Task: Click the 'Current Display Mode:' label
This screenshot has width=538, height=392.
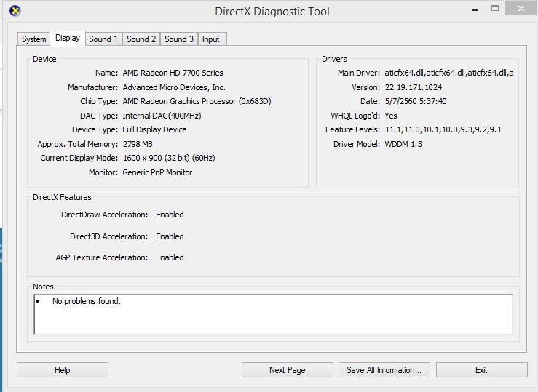Action: tap(79, 158)
